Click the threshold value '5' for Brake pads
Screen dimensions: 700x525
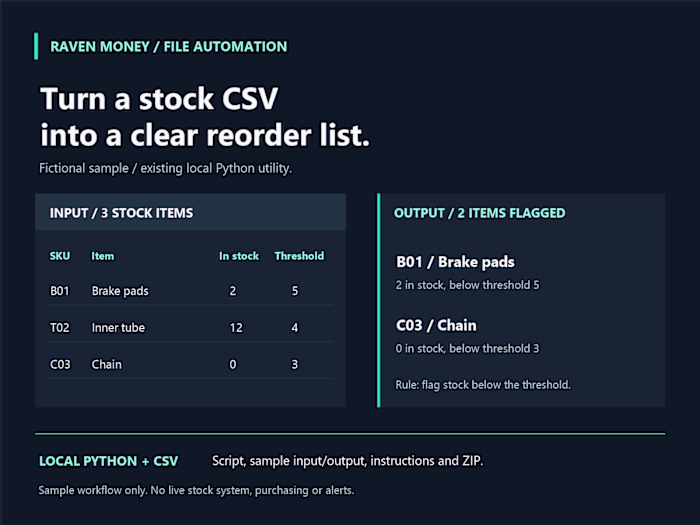295,291
